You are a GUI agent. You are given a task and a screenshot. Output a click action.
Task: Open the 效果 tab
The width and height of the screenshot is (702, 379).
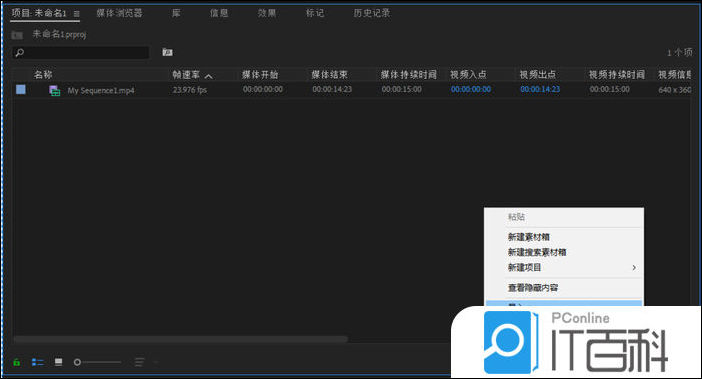(267, 13)
